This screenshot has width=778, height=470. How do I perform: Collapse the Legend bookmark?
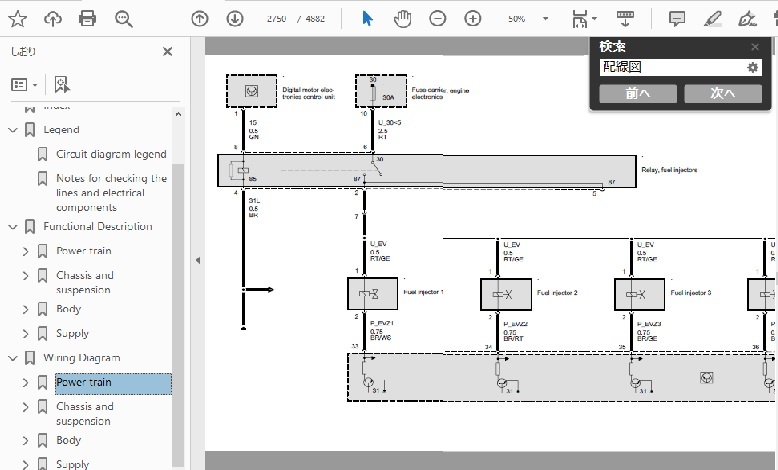coord(13,130)
